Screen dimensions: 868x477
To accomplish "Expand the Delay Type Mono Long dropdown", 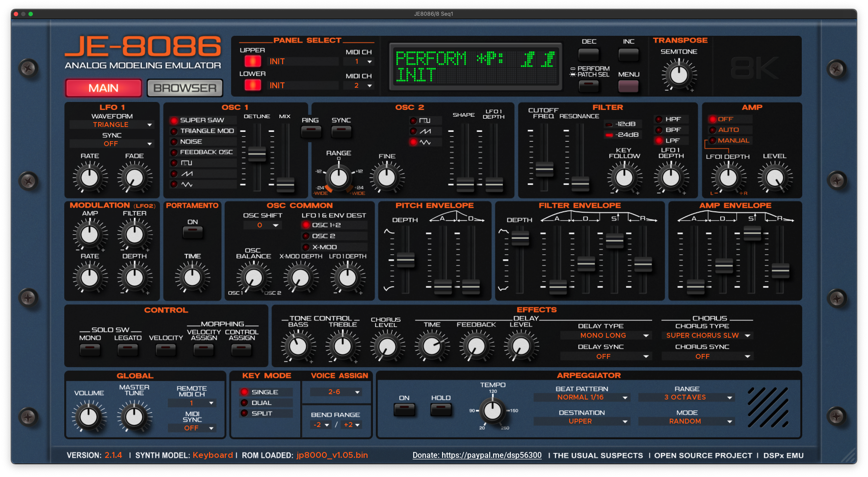I will tap(605, 336).
